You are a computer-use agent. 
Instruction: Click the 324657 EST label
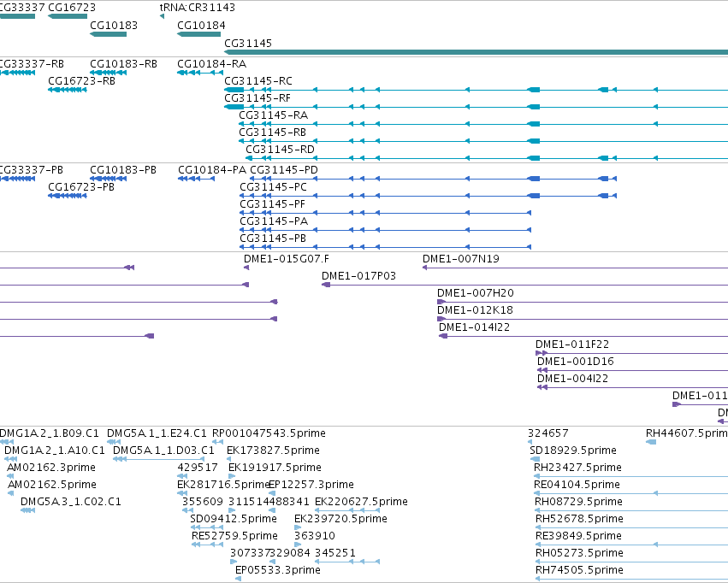(x=547, y=433)
